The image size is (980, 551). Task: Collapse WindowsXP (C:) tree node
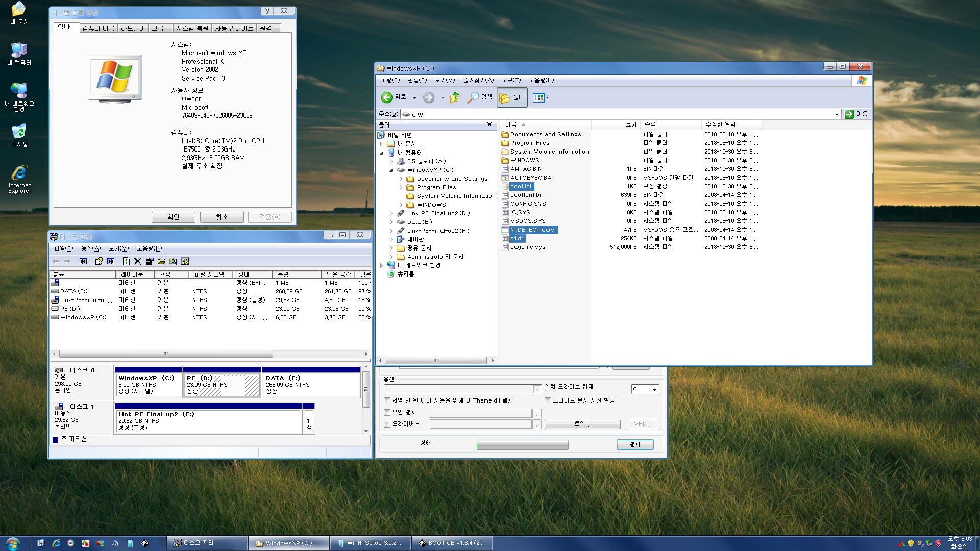[x=391, y=170]
